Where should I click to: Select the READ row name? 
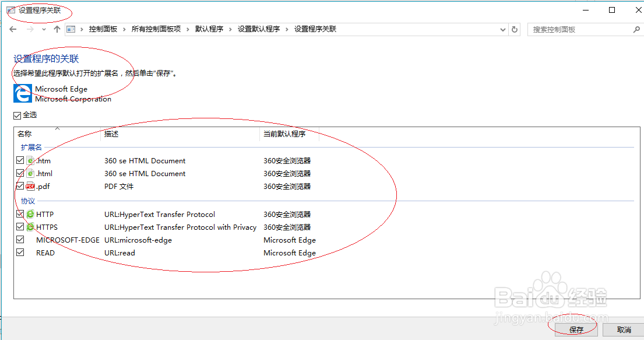pos(45,253)
